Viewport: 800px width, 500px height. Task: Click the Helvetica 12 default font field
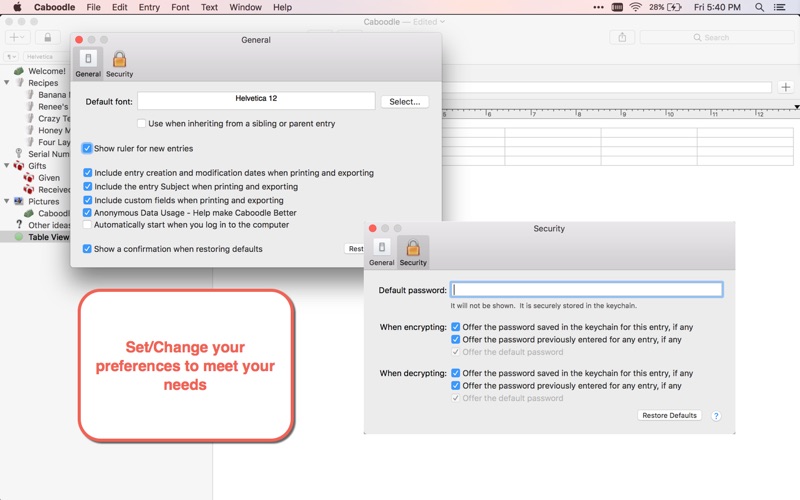coord(256,101)
